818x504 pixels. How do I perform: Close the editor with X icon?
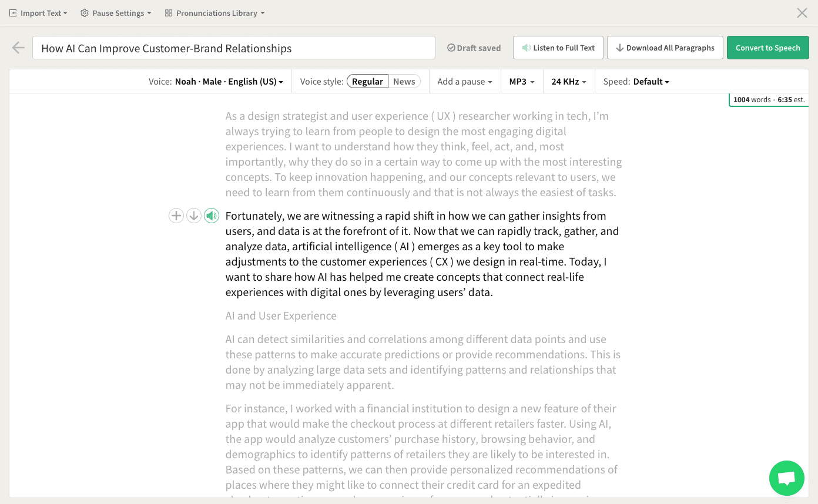point(802,13)
